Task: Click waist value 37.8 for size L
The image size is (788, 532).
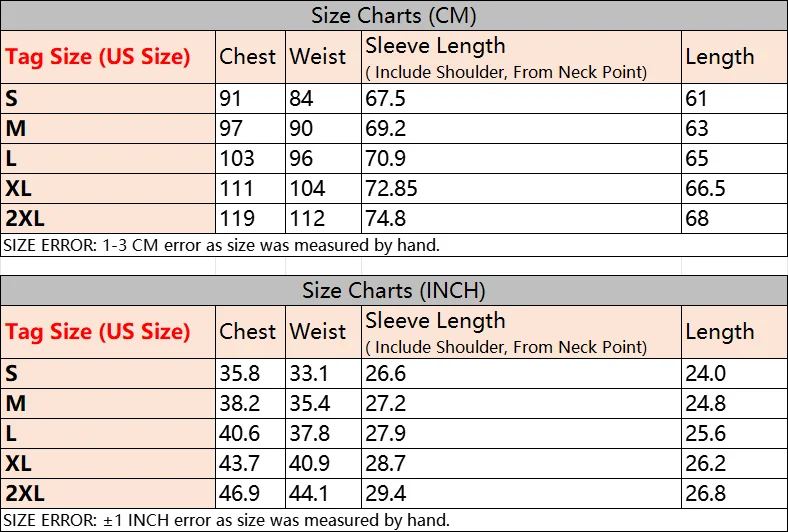Action: pos(310,433)
